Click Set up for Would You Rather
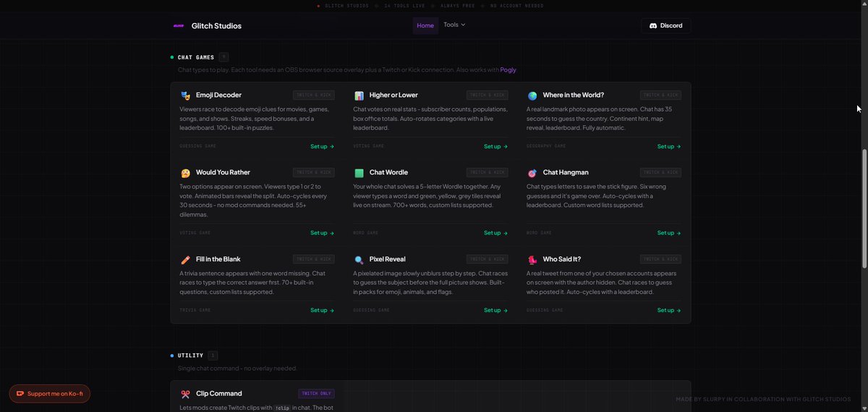 [322, 233]
